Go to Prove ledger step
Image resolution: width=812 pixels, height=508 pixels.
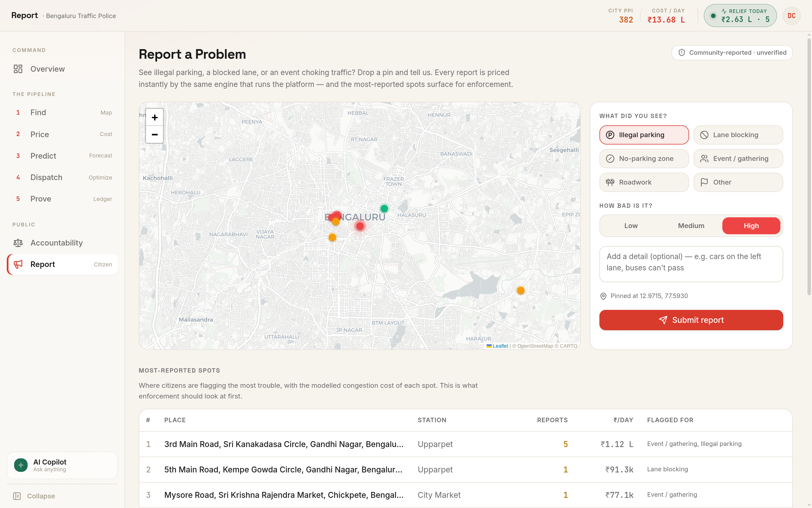tap(62, 199)
